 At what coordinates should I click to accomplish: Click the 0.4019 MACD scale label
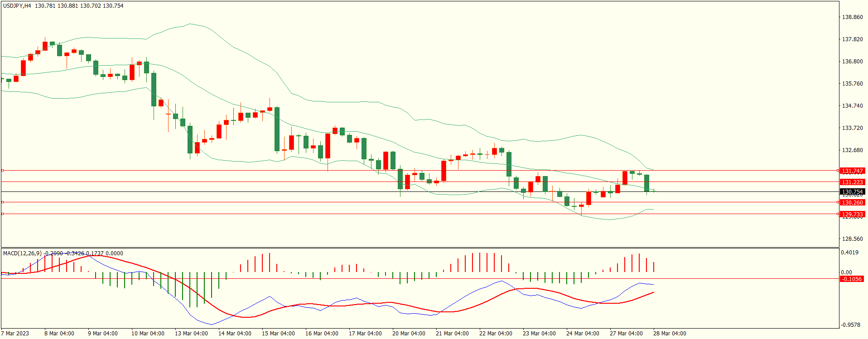point(850,253)
